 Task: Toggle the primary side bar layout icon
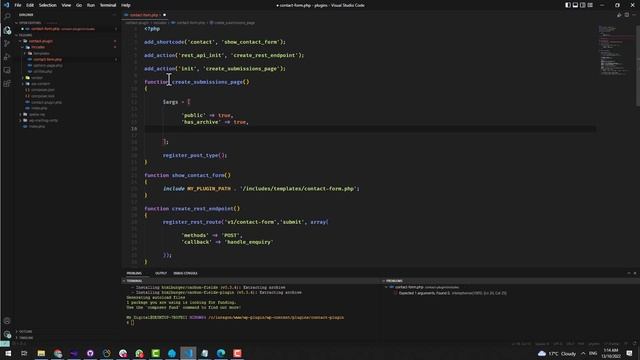pyautogui.click(x=568, y=5)
